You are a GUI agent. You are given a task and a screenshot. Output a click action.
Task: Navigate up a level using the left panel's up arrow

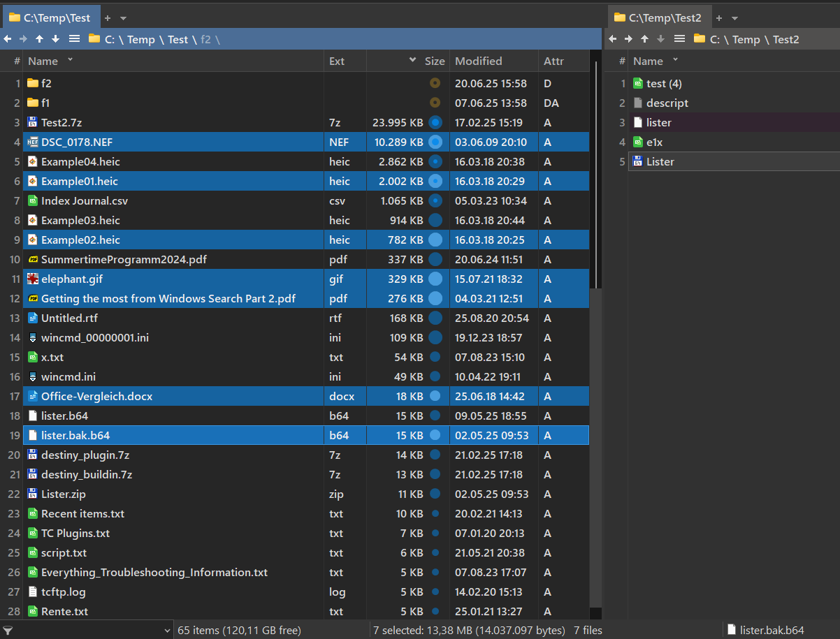[39, 39]
